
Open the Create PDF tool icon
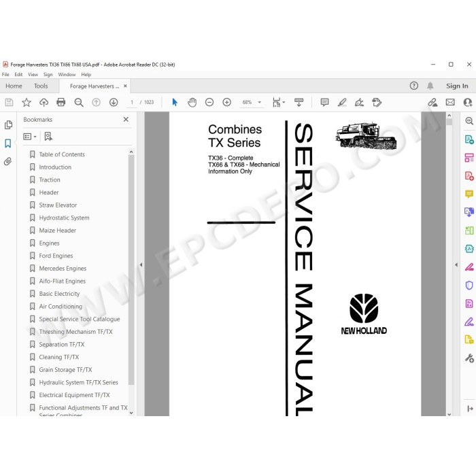click(469, 175)
